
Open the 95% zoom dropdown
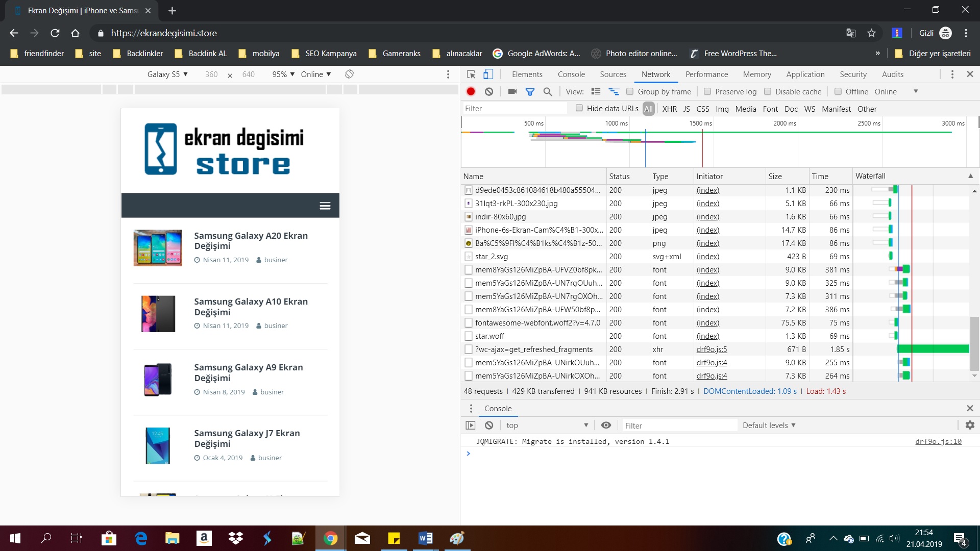283,74
